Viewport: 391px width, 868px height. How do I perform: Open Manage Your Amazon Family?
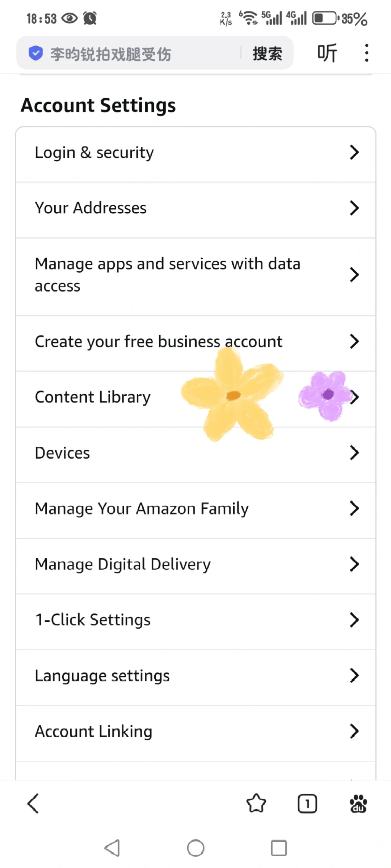click(142, 509)
